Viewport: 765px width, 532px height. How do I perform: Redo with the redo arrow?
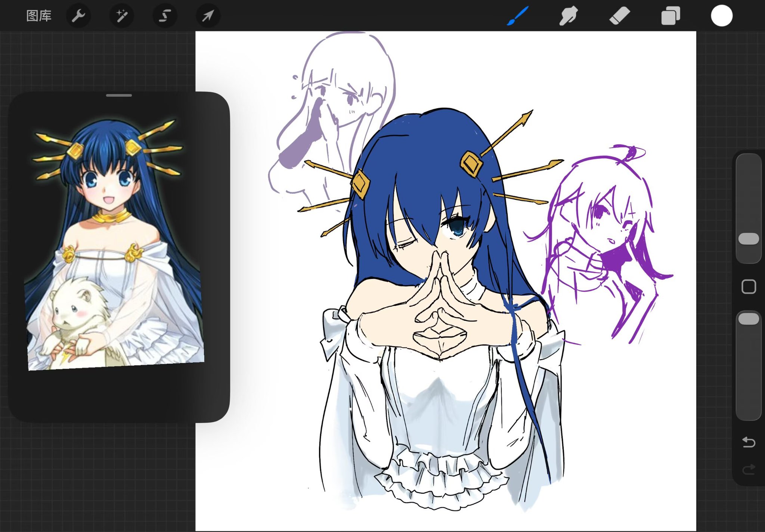pos(749,469)
